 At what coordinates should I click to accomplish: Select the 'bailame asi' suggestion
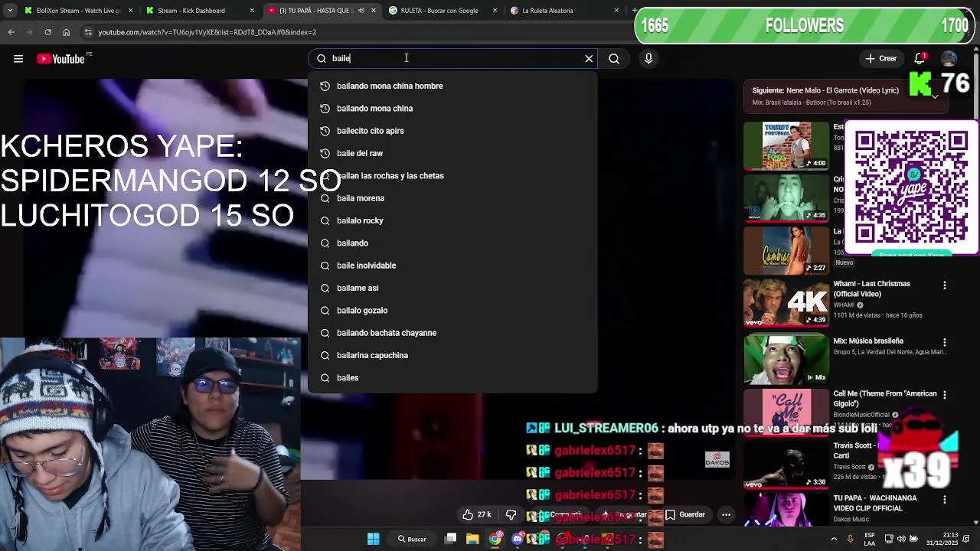click(x=452, y=288)
